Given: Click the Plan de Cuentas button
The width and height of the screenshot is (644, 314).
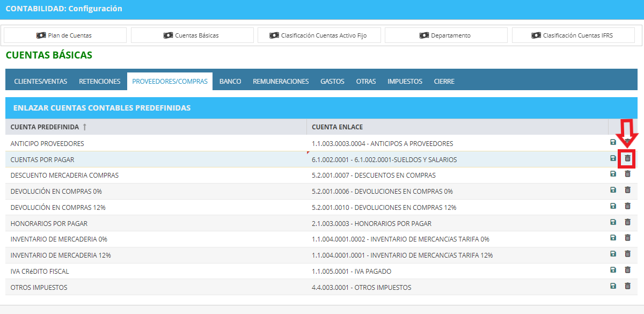Looking at the screenshot, I should coord(65,35).
